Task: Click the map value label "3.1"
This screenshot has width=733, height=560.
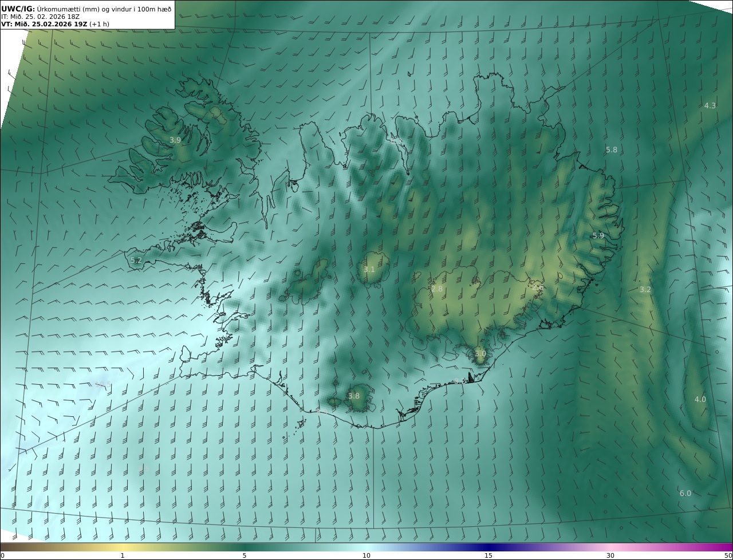Action: click(x=369, y=270)
